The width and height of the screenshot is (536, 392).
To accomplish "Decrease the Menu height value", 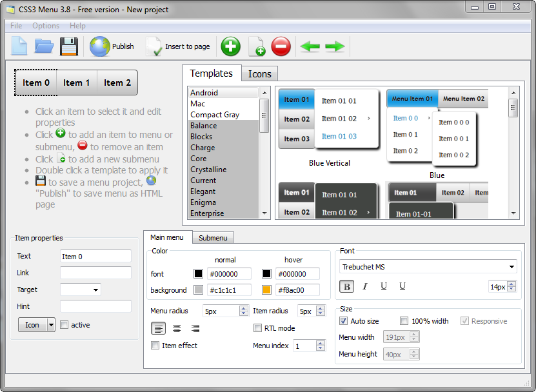I will click(414, 357).
